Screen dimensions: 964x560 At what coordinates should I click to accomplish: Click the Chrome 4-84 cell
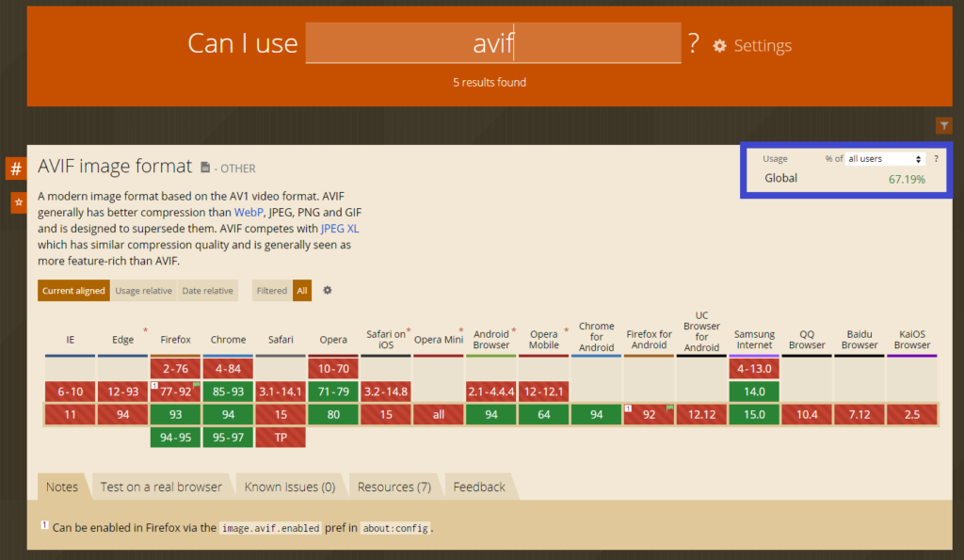(228, 368)
